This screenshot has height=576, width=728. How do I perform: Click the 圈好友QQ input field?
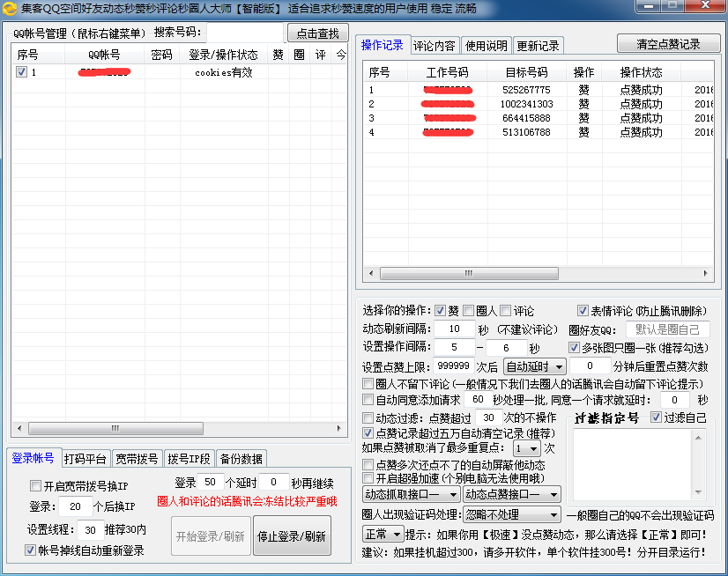tap(668, 329)
